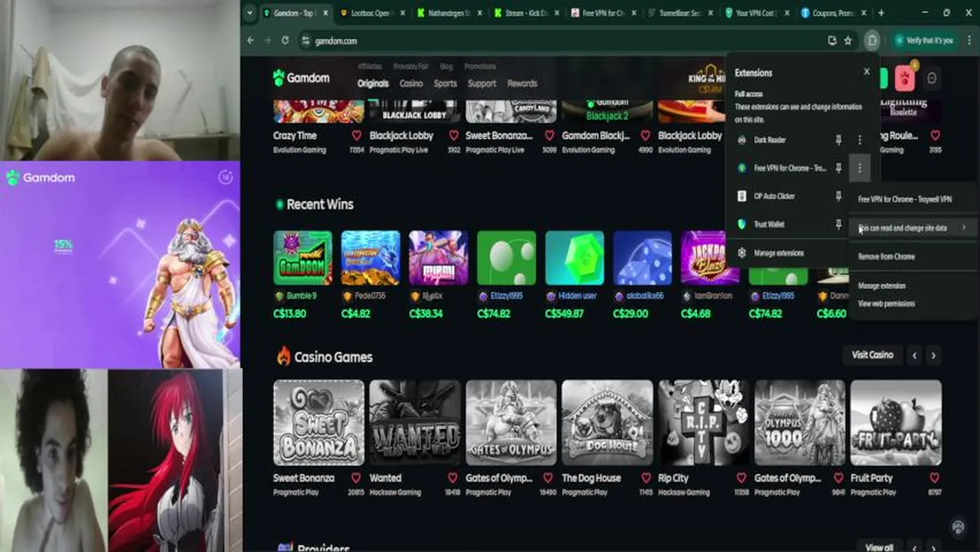Open the new tab plus button

880,13
